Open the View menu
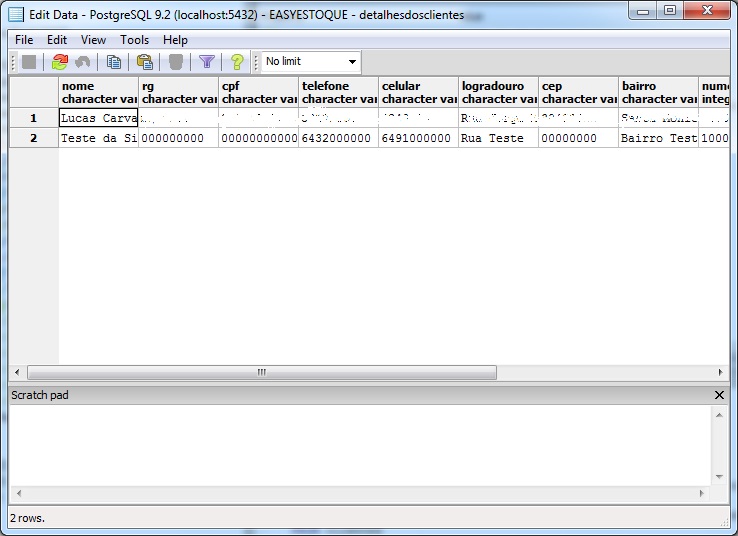This screenshot has height=536, width=738. point(94,40)
